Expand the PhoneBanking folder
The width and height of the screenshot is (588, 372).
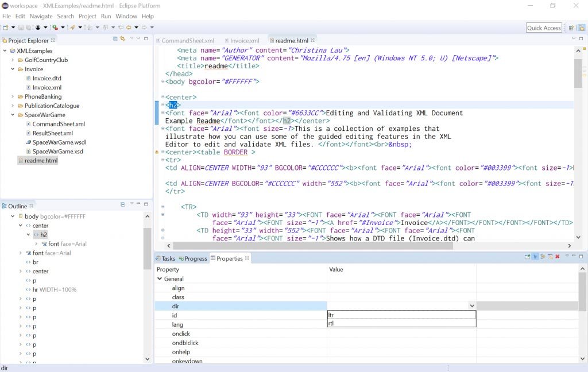coord(13,96)
